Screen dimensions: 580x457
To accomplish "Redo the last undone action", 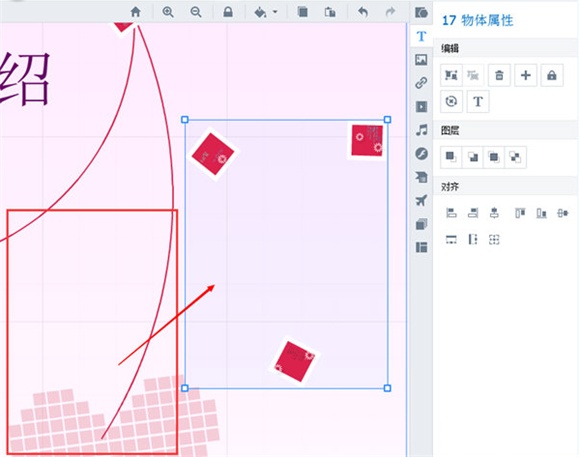I will point(390,12).
